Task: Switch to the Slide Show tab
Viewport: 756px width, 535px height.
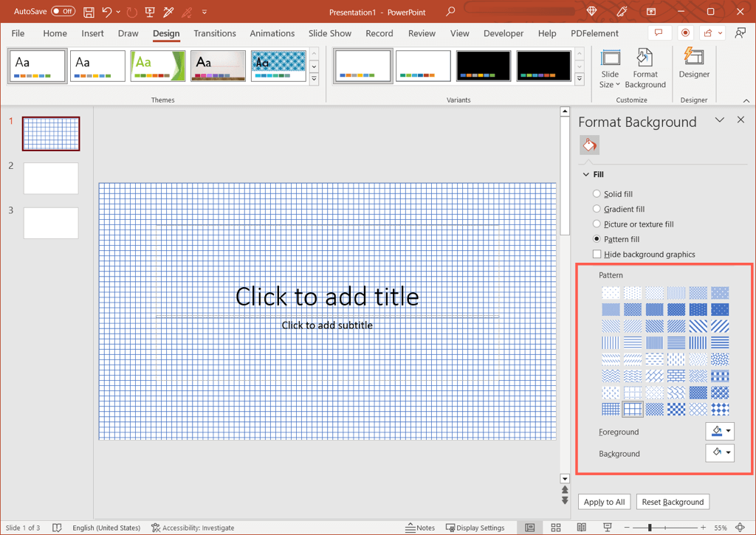Action: 329,33
